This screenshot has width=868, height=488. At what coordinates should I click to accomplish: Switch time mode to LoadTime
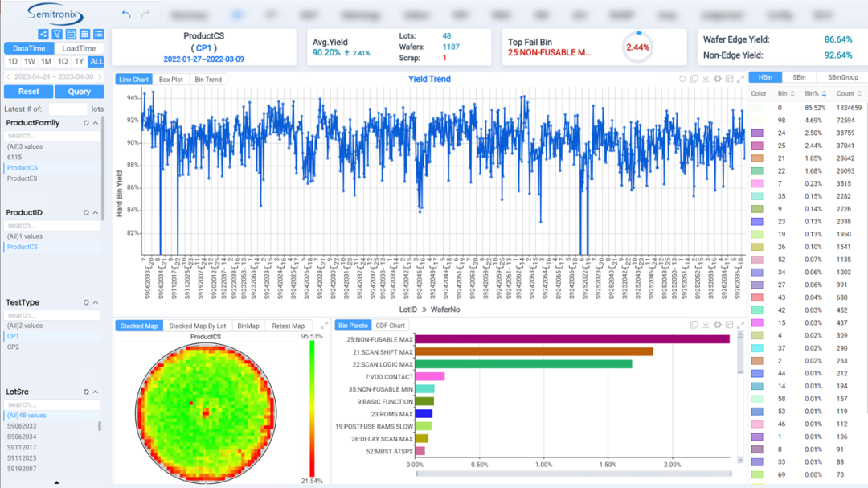point(79,48)
